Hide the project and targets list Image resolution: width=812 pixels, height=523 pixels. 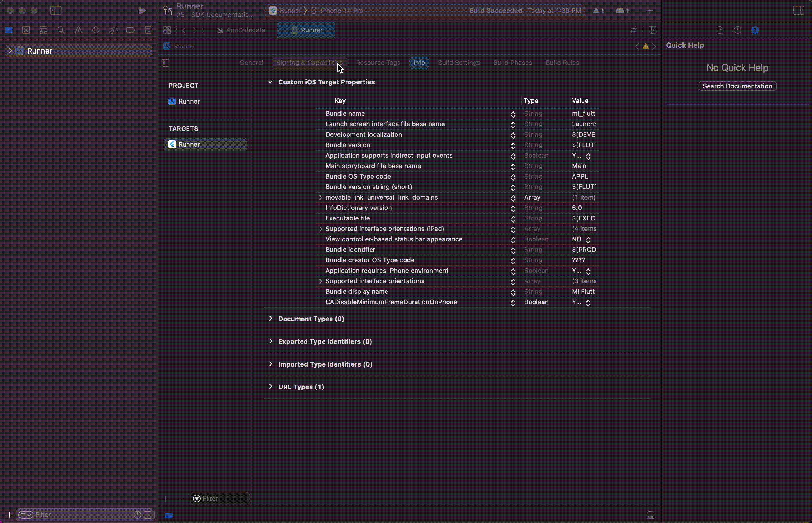tap(166, 63)
